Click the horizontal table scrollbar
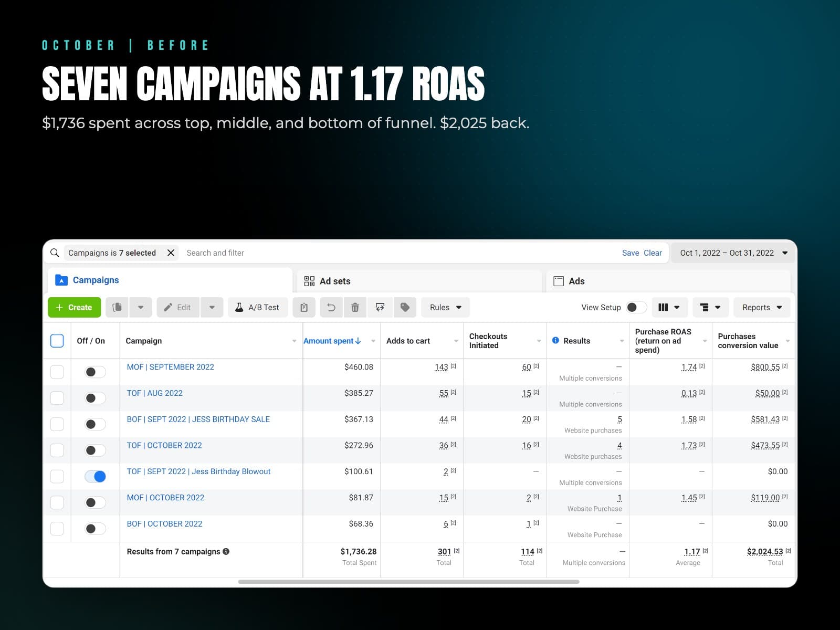840x630 pixels. coord(408,582)
